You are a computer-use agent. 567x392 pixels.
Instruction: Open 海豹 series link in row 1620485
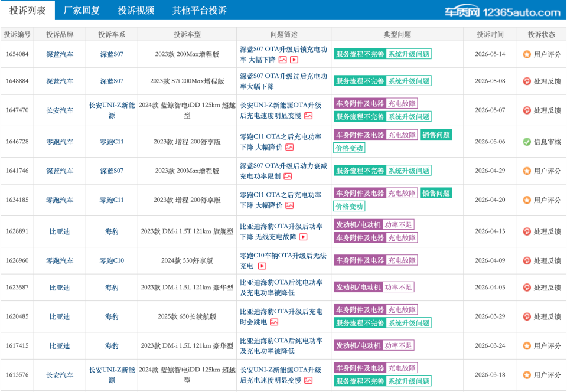pos(112,316)
